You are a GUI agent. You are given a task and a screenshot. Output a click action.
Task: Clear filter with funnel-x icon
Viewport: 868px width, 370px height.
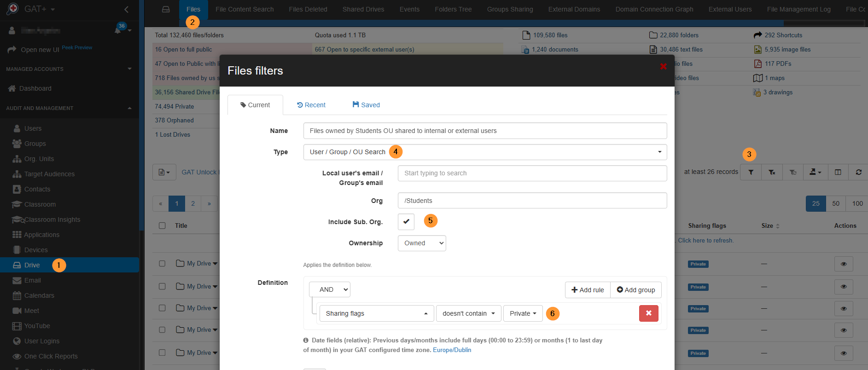(772, 172)
